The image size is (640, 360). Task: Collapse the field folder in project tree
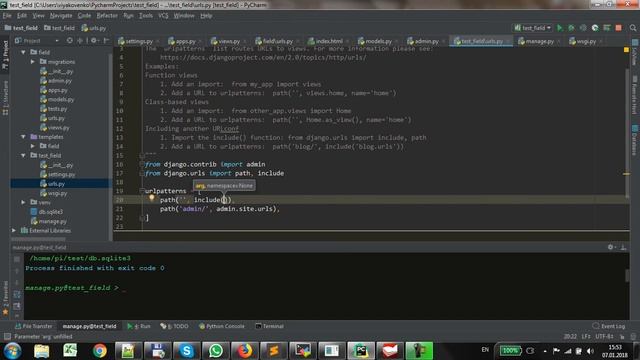click(x=23, y=52)
